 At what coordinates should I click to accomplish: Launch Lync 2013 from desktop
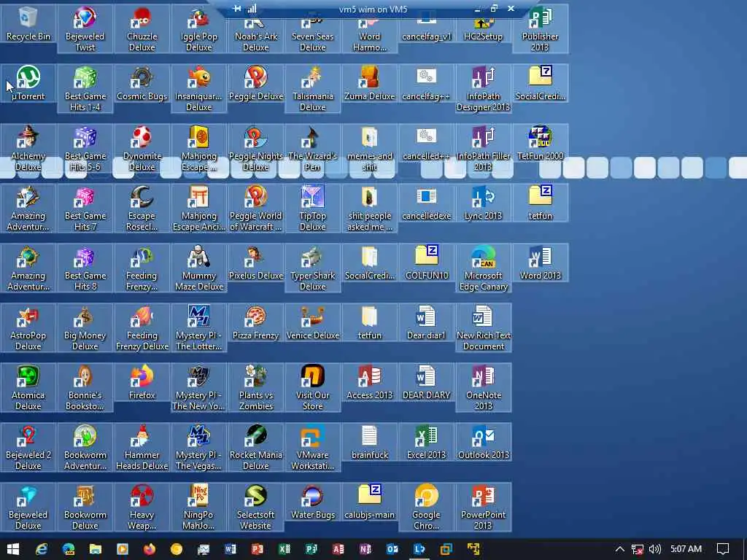(x=483, y=203)
